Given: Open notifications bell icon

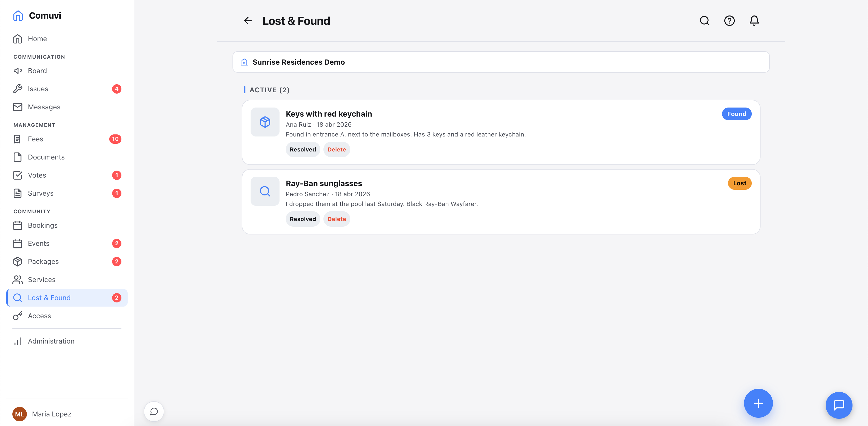Looking at the screenshot, I should (x=754, y=21).
